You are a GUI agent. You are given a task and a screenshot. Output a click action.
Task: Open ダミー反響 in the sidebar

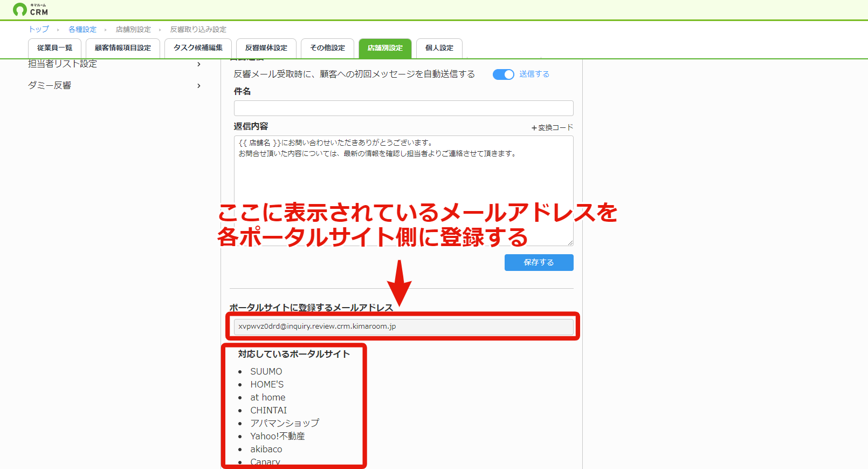(50, 85)
